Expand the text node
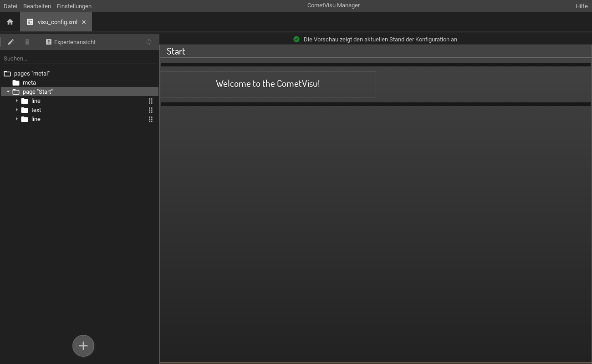This screenshot has height=364, width=592. (x=17, y=110)
